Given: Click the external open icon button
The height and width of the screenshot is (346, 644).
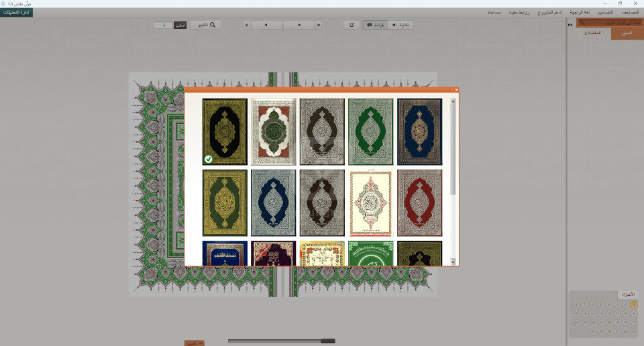Looking at the screenshot, I should tap(352, 25).
